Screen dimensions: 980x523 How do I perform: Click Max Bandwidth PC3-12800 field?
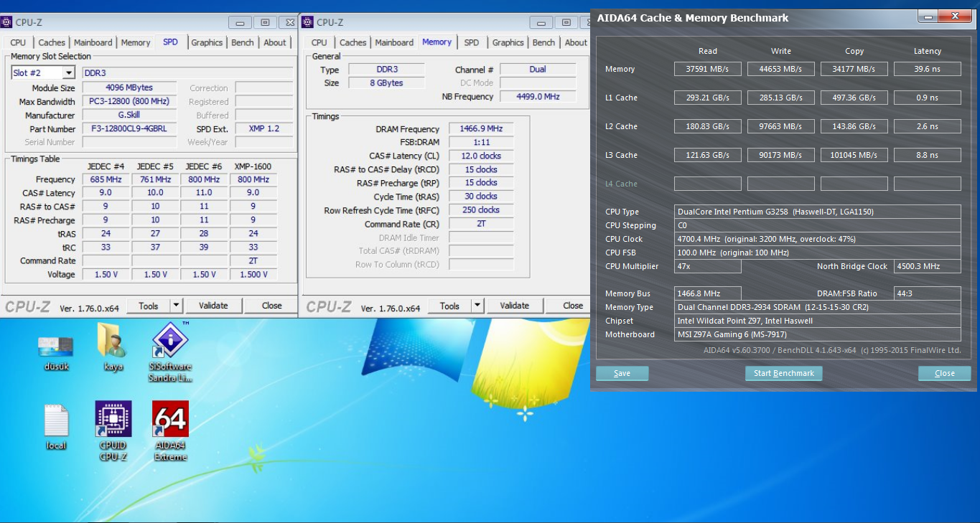click(129, 102)
